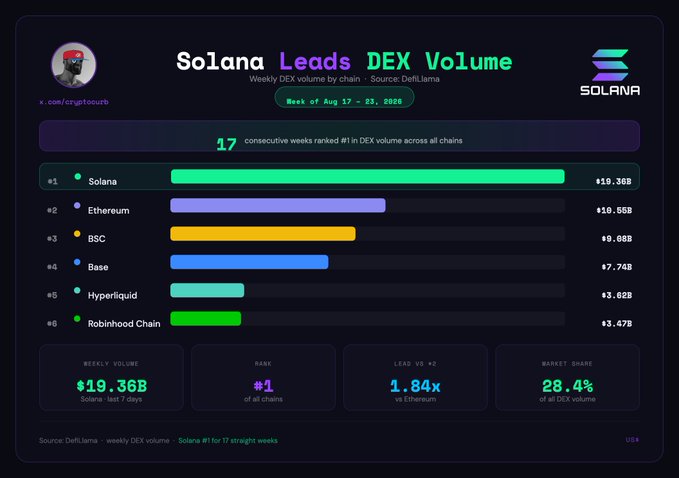This screenshot has height=478, width=679.
Task: Select the 'Week of Aug 17 - 23' pill
Action: point(344,98)
